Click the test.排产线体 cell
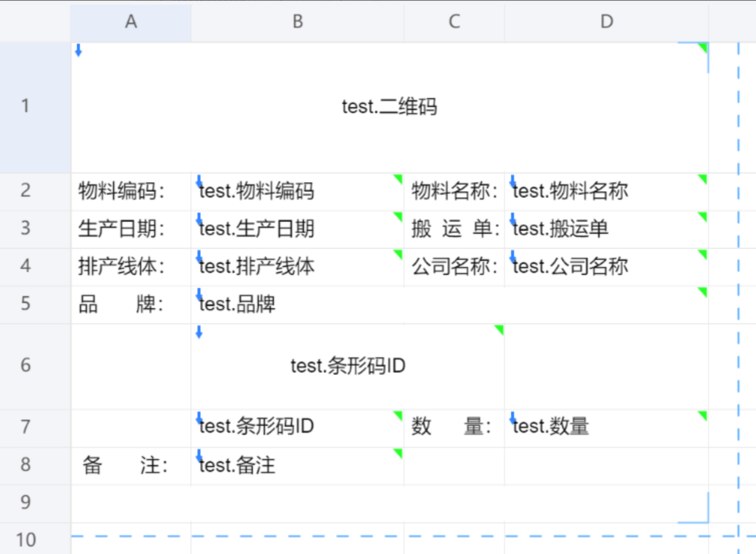Screen dimensions: 756x554 (x=297, y=267)
